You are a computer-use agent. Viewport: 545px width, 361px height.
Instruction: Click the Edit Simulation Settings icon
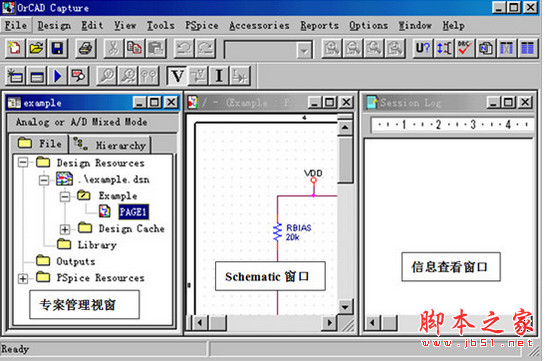pyautogui.click(x=36, y=76)
